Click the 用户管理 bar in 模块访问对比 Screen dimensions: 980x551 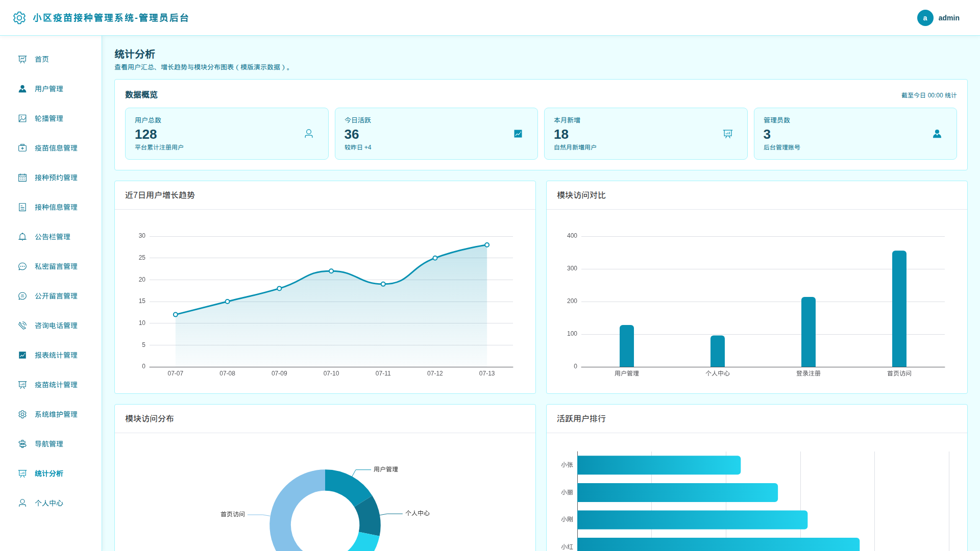627,346
